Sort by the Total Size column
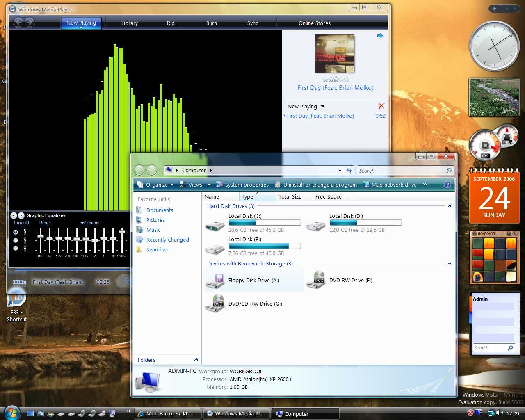Screen dimensions: 525x420 tap(294, 196)
